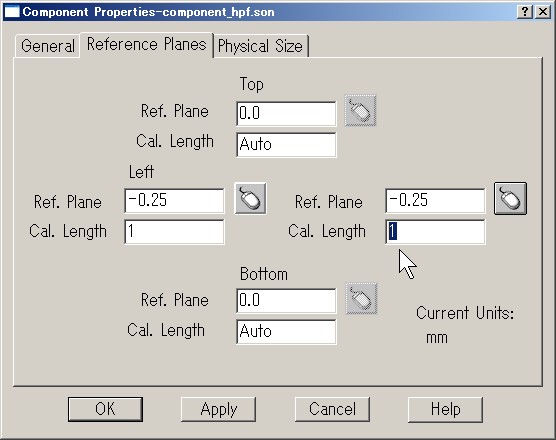Focus the Top Cal. Length Auto field
The image size is (556, 440).
(x=286, y=145)
